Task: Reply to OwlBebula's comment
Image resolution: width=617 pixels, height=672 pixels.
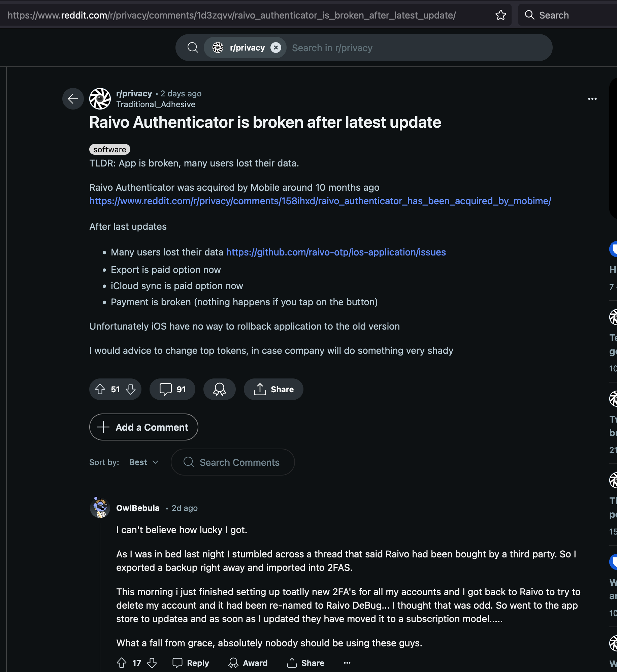Action: click(191, 663)
